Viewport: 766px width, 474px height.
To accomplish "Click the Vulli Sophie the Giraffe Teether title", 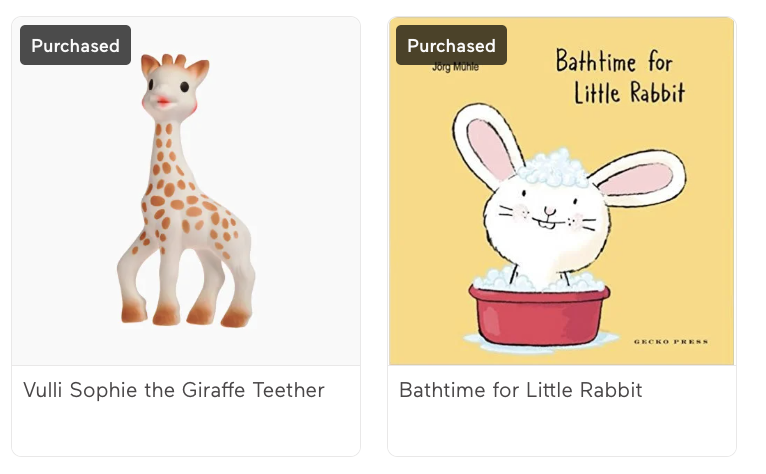I will pyautogui.click(x=174, y=390).
